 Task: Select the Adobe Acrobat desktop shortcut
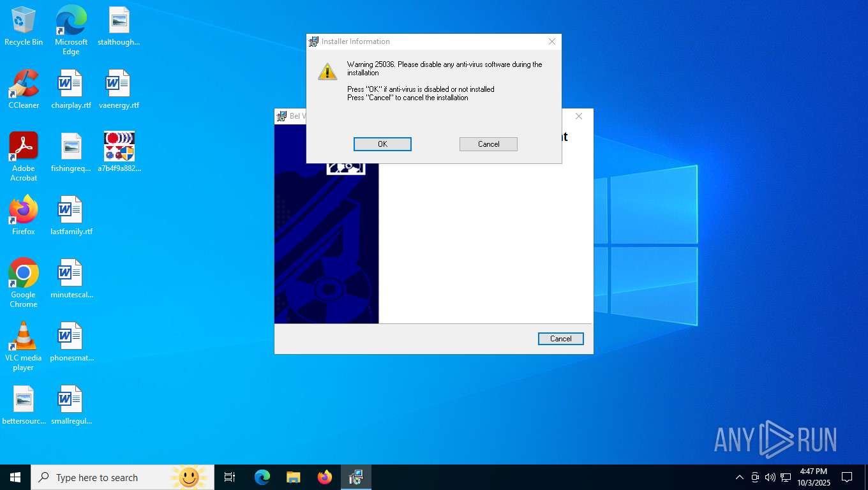pyautogui.click(x=24, y=157)
